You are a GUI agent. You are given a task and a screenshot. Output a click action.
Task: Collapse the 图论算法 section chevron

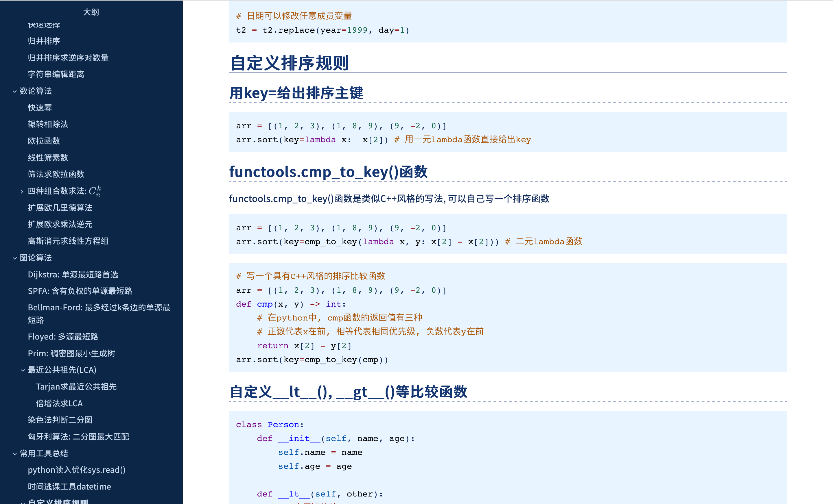(x=14, y=258)
